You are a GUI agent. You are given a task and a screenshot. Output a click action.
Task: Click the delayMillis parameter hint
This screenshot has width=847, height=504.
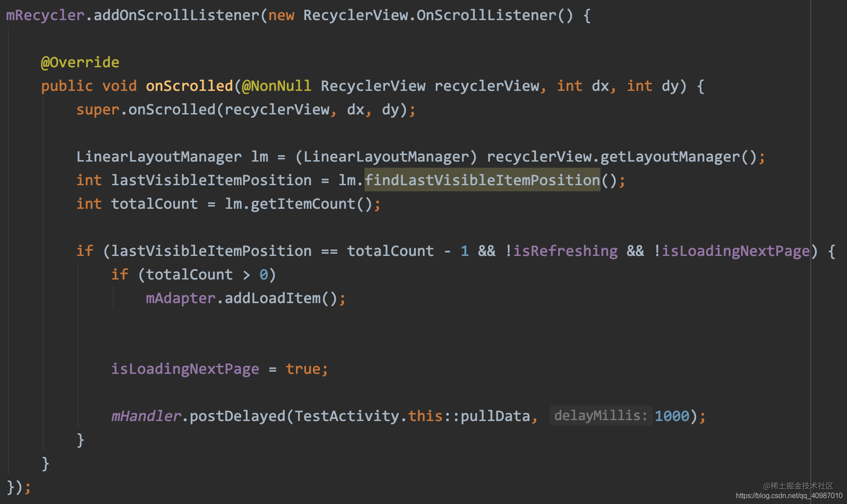click(601, 415)
